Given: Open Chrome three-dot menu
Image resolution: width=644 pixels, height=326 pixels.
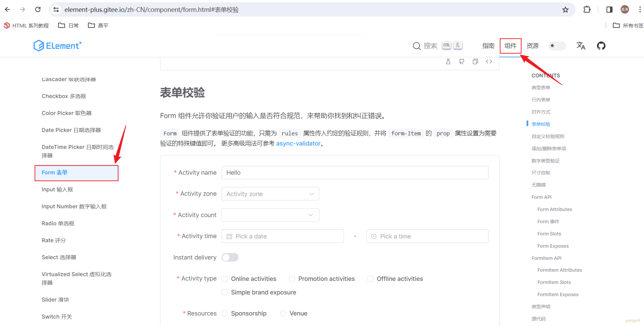Looking at the screenshot, I should [640, 9].
